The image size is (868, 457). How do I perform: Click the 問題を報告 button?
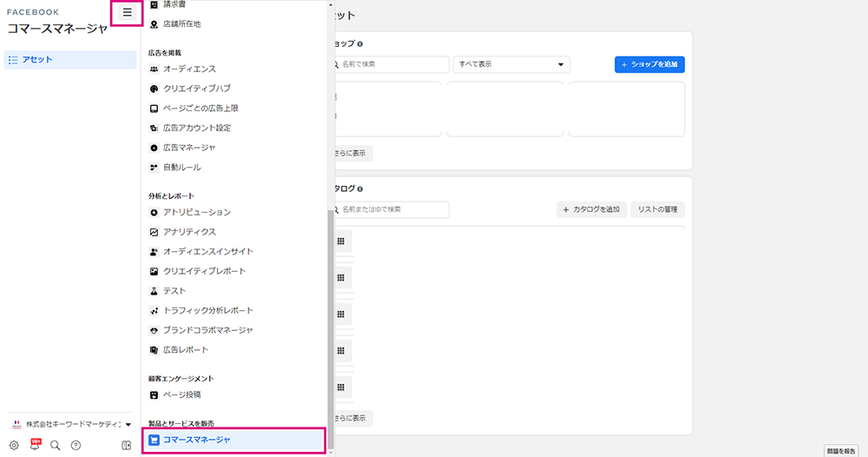(x=841, y=451)
